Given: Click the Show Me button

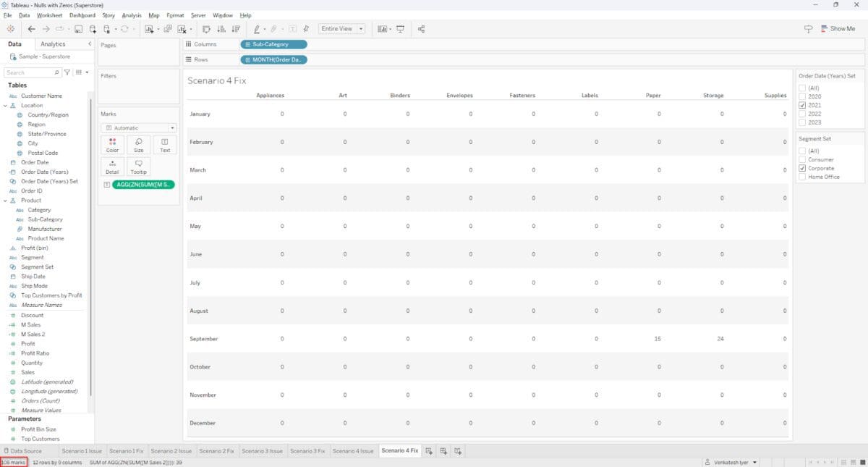Looking at the screenshot, I should click(x=838, y=29).
